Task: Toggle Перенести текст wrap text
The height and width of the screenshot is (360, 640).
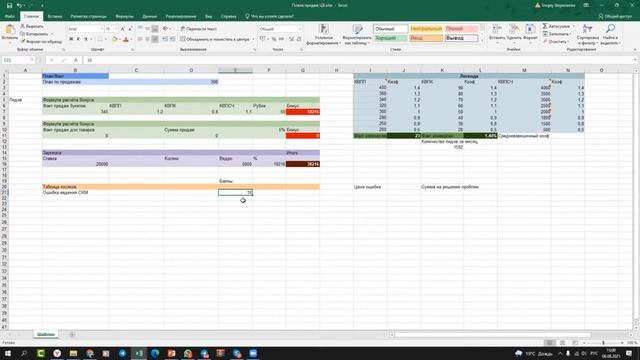Action: (198, 29)
